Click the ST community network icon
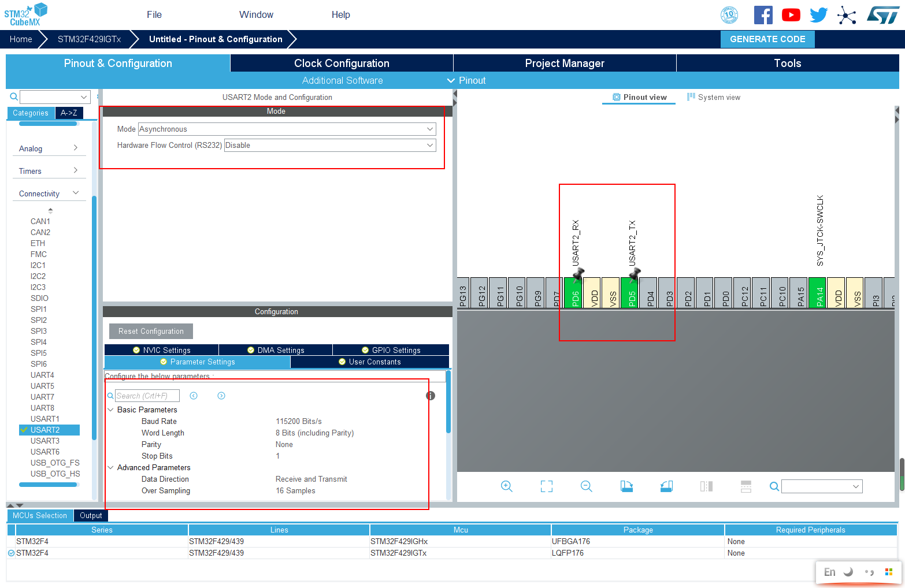905x588 pixels. 847,15
